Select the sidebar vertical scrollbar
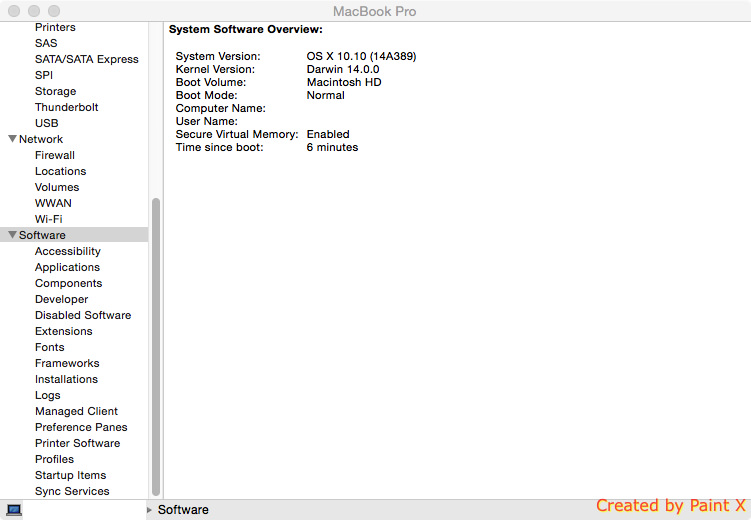Image resolution: width=751 pixels, height=520 pixels. [156, 347]
